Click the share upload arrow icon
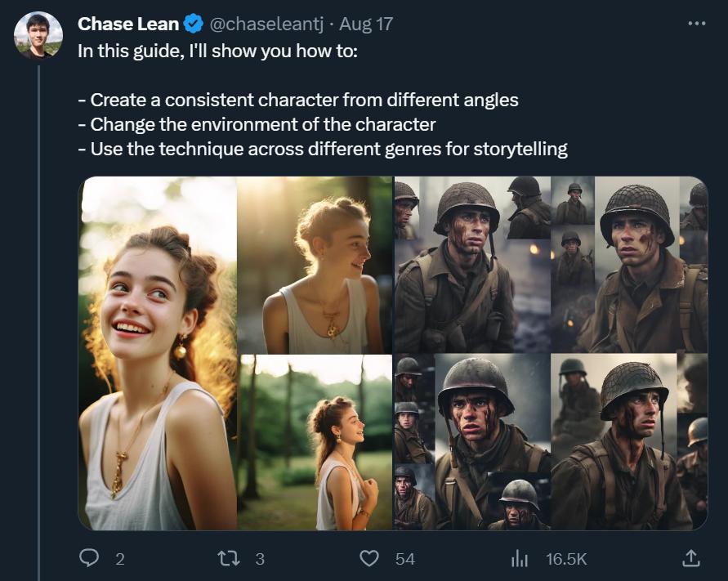 [690, 558]
